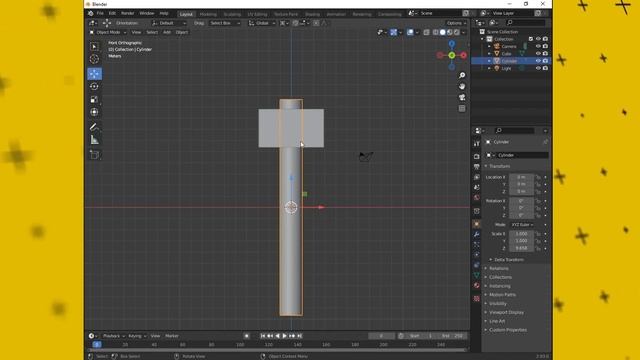The image size is (640, 360).
Task: Click the Location X value field
Action: pyautogui.click(x=521, y=177)
